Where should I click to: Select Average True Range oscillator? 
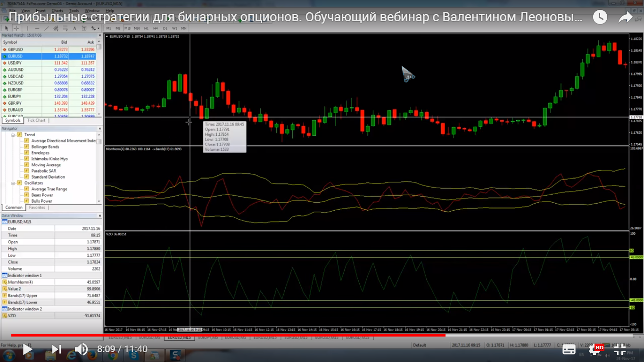(49, 189)
